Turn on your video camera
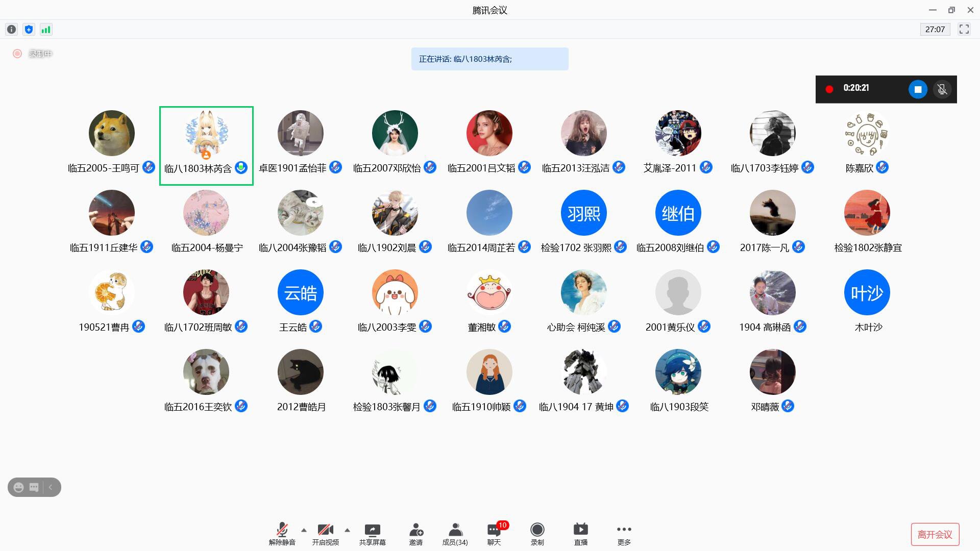 325,534
